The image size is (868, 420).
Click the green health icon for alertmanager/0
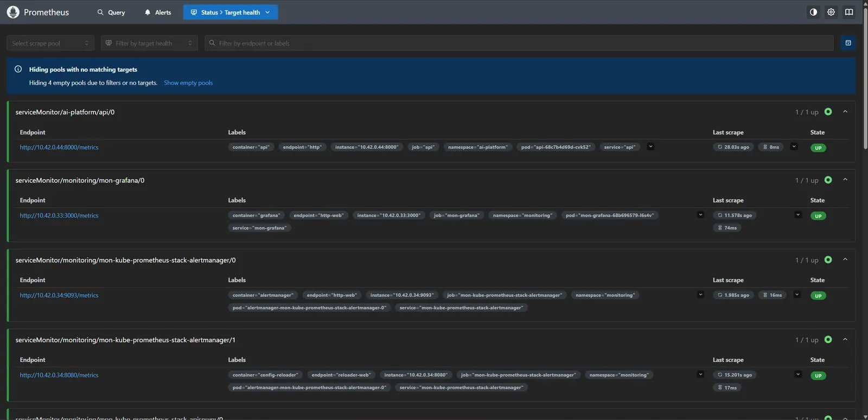tap(828, 259)
